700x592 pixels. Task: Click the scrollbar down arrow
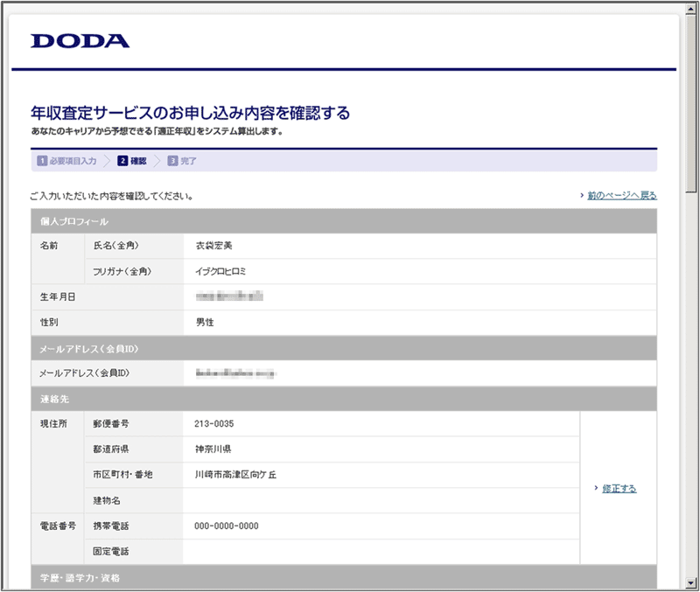pyautogui.click(x=691, y=583)
